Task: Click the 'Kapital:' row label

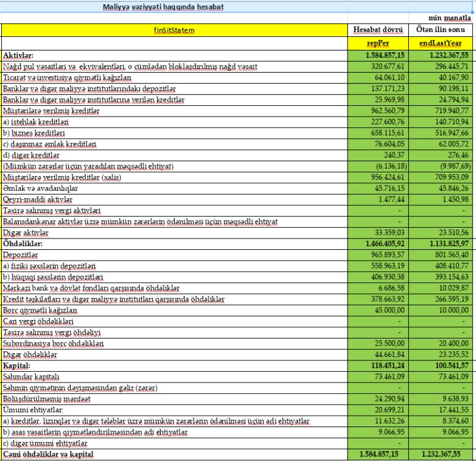Action: pos(17,366)
